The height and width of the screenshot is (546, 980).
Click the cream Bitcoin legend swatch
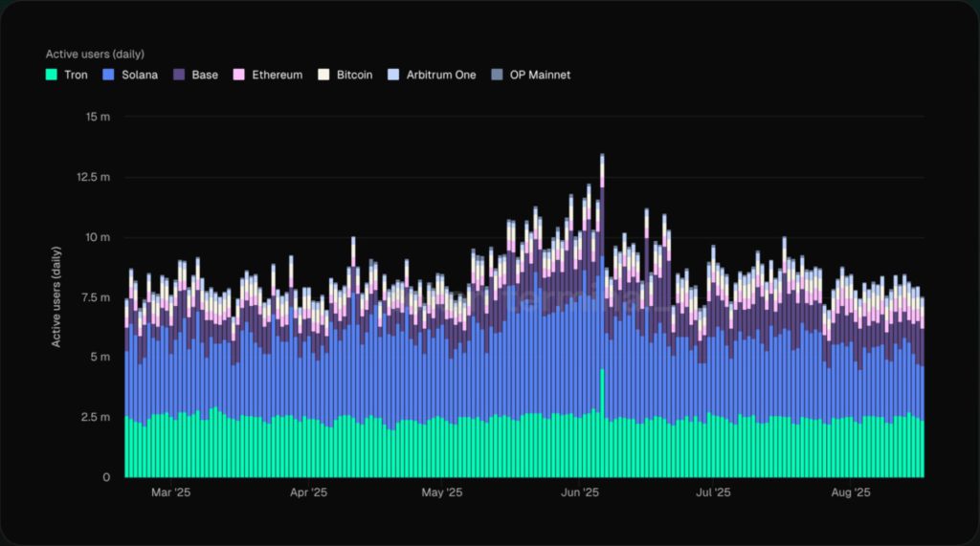(323, 75)
